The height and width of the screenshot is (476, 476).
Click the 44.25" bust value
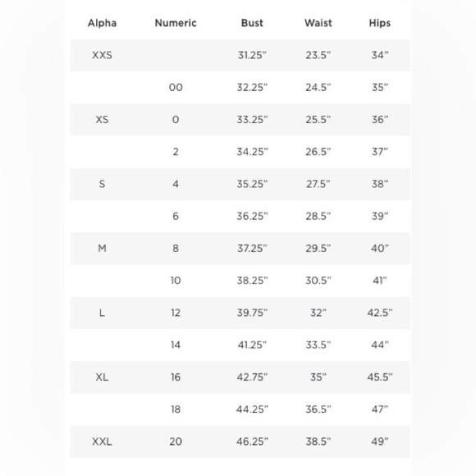pos(252,410)
